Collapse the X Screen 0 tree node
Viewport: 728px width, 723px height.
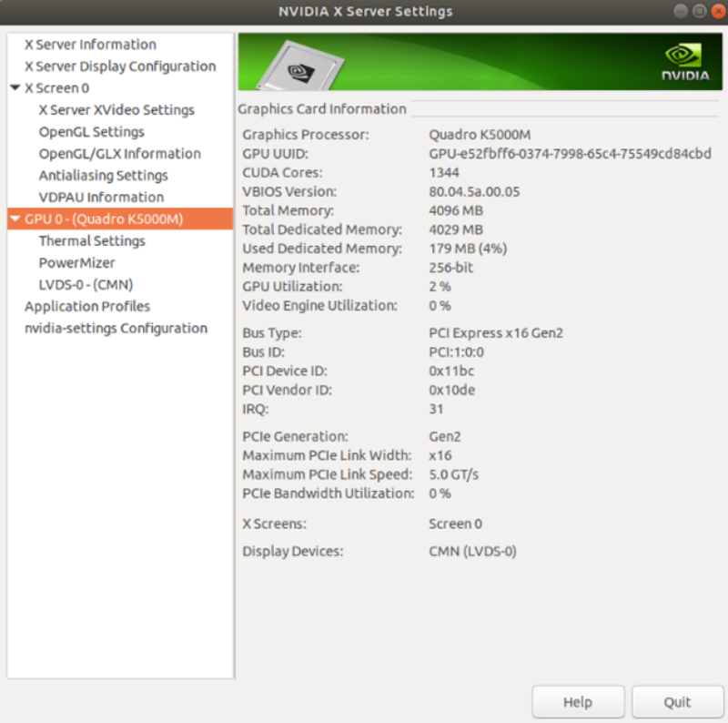point(15,88)
